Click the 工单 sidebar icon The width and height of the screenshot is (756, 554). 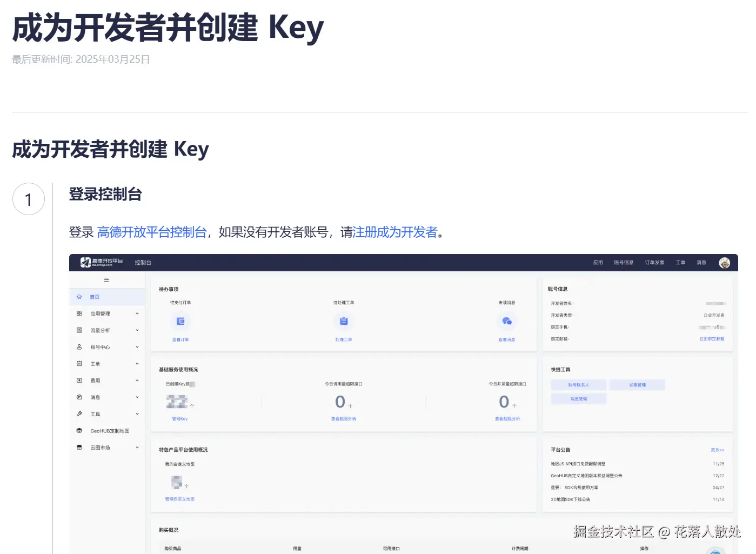pyautogui.click(x=79, y=364)
